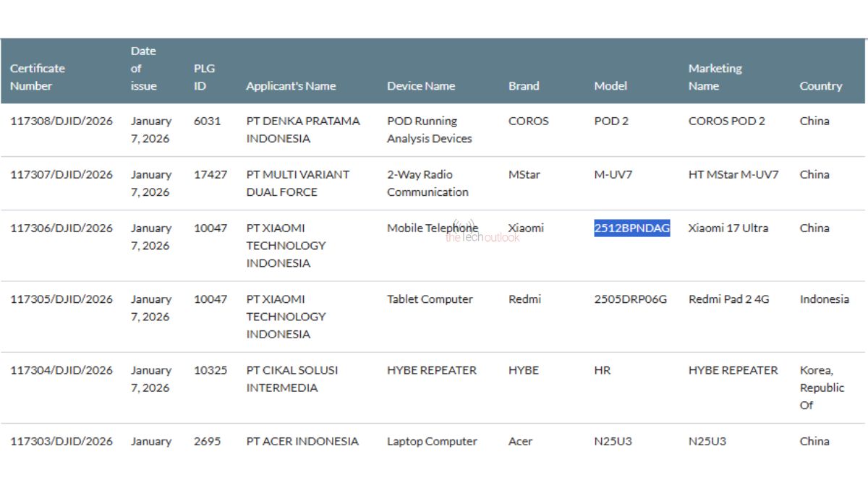Click the Brand column header
This screenshot has width=868, height=488.
[524, 86]
